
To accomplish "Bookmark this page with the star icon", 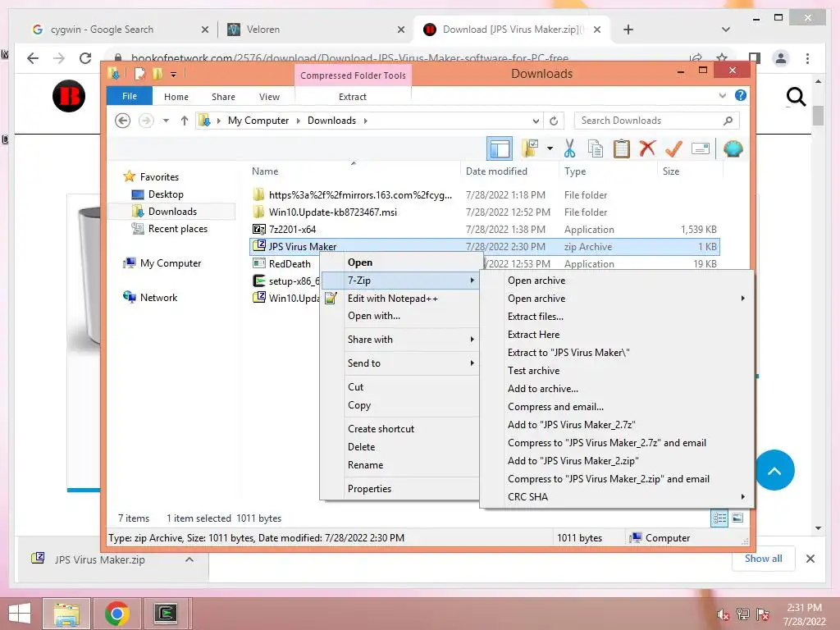I will (722, 58).
